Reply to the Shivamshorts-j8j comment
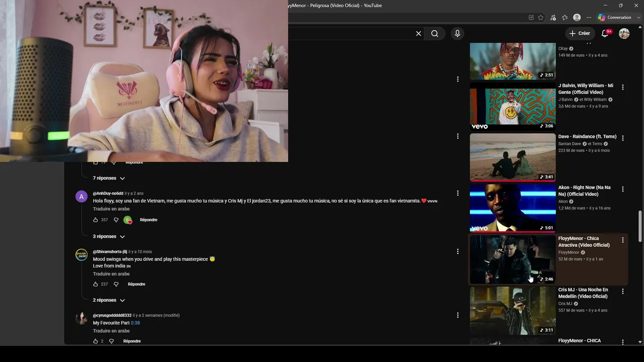 [136, 285]
